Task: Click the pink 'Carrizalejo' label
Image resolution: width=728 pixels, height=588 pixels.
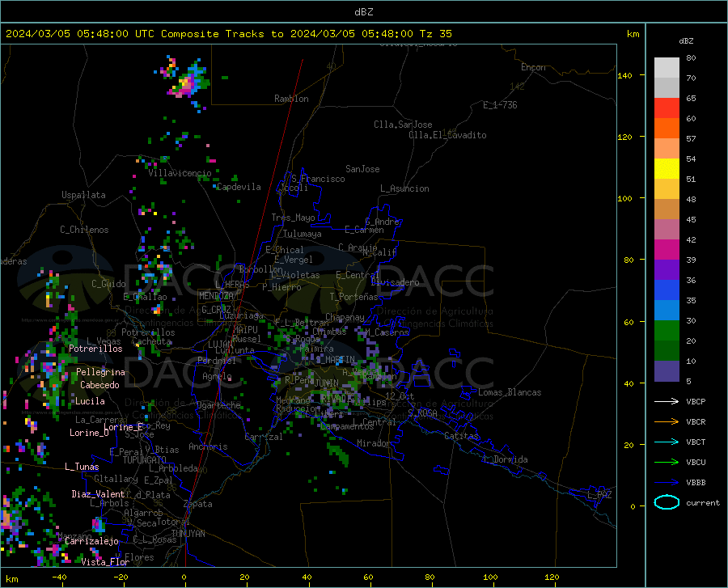Action: [x=91, y=541]
